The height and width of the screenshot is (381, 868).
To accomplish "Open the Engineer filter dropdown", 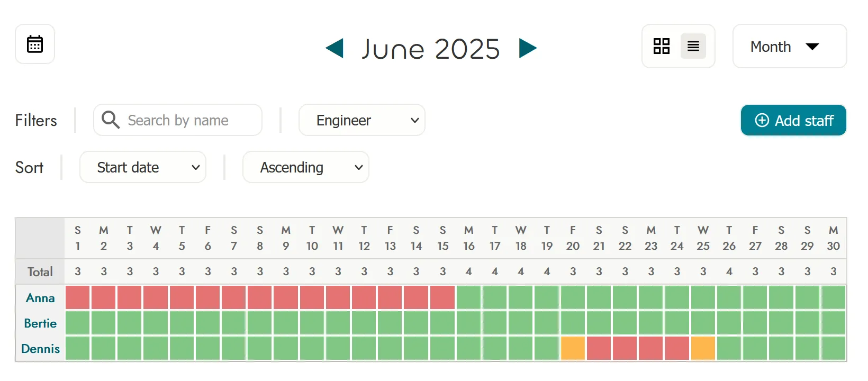I will 361,120.
